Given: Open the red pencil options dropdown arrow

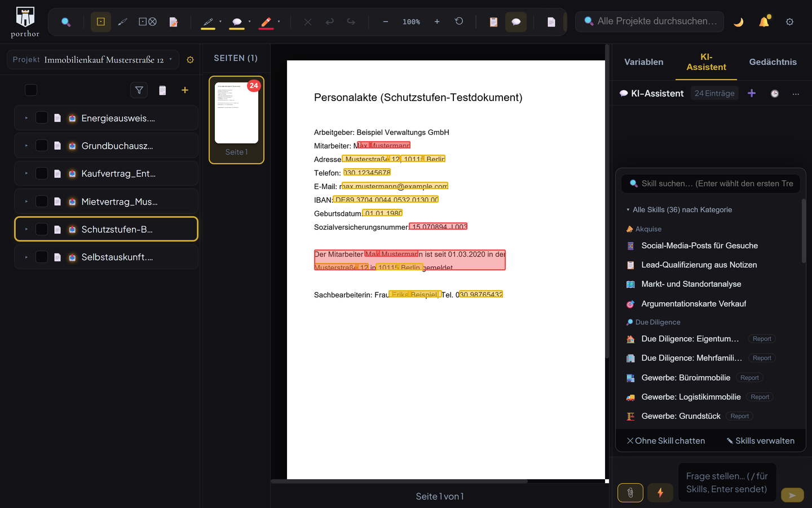Looking at the screenshot, I should [279, 22].
